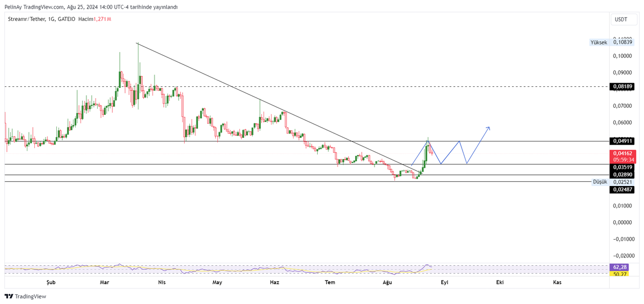The width and height of the screenshot is (644, 304).
Task: Click the TradingView logo at bottom left
Action: pyautogui.click(x=25, y=296)
